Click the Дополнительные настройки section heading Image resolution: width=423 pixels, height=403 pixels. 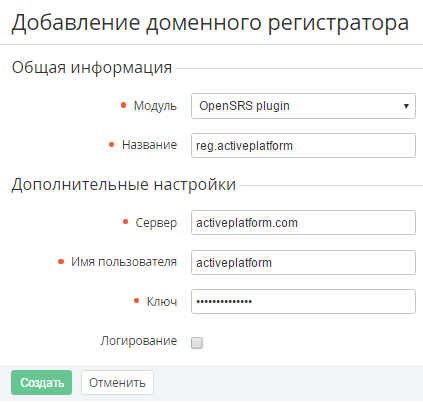coord(124,184)
